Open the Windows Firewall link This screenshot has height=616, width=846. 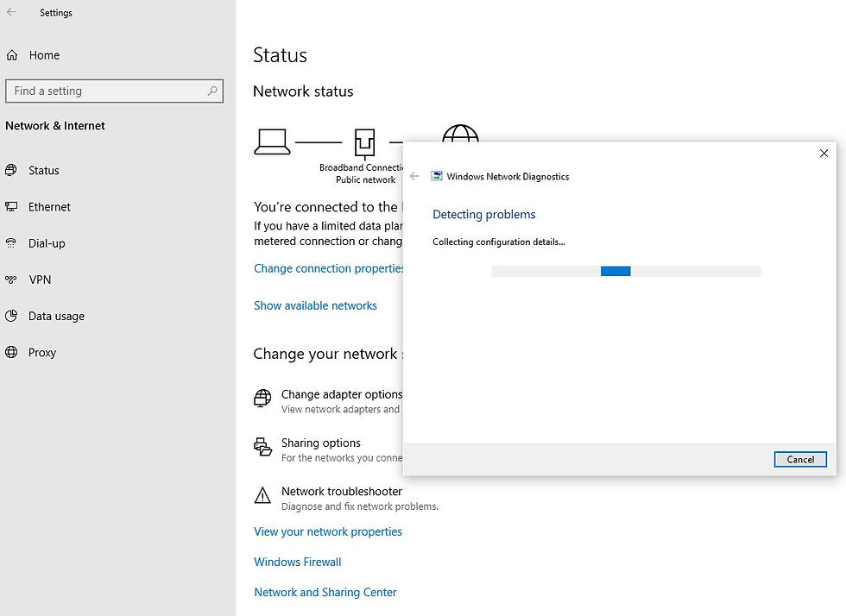297,562
